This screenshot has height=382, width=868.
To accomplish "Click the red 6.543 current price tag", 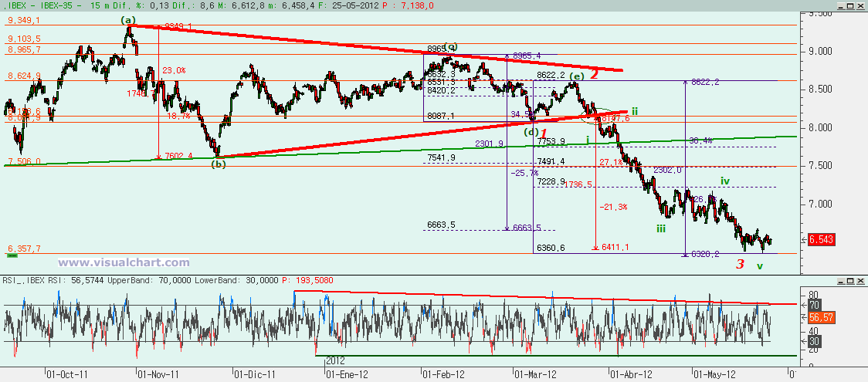I will (821, 240).
